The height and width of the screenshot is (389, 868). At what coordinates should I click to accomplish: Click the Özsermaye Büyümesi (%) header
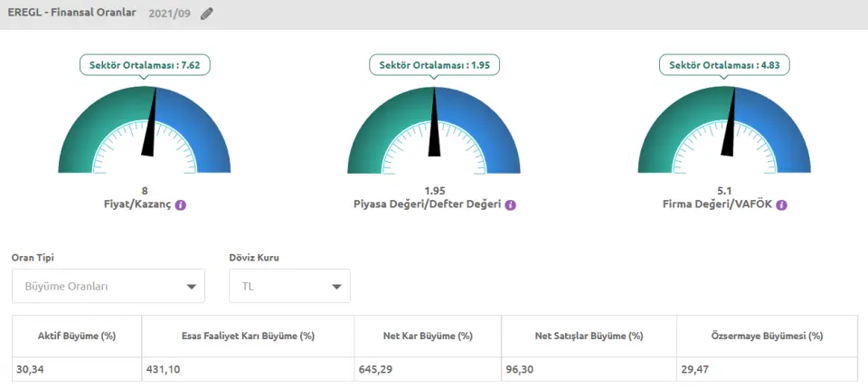click(767, 336)
